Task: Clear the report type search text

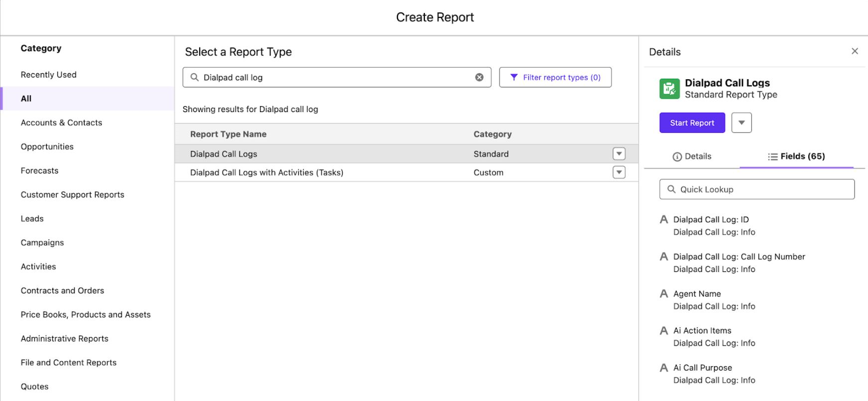Action: (479, 77)
